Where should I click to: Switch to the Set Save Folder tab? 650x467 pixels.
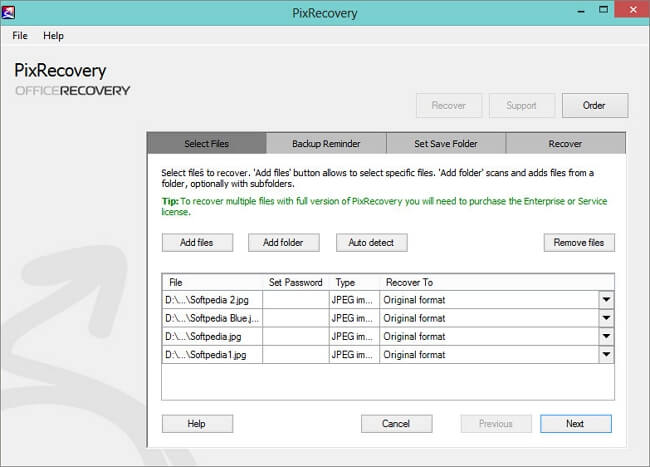(x=445, y=144)
